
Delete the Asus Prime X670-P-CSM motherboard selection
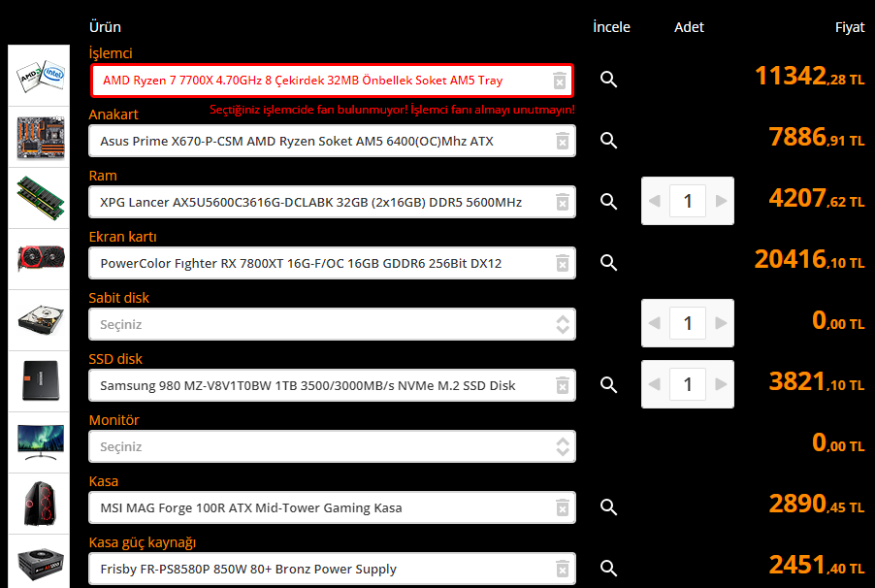(563, 141)
